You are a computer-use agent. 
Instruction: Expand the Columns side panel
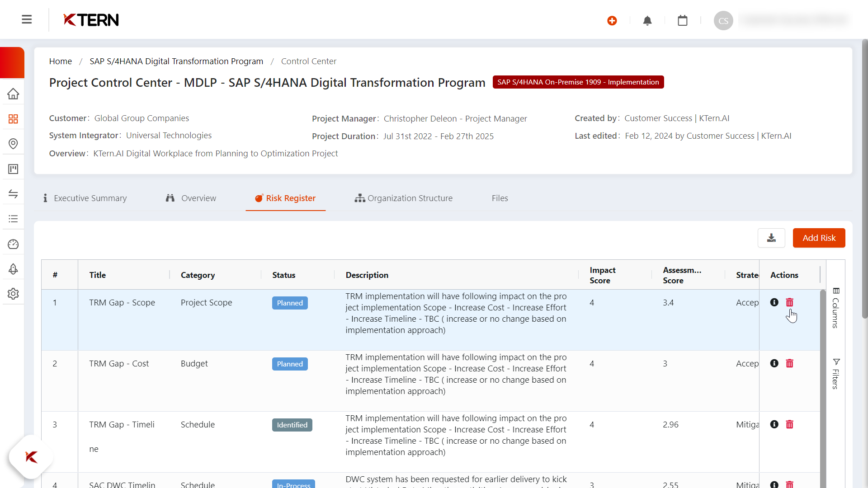[836, 308]
